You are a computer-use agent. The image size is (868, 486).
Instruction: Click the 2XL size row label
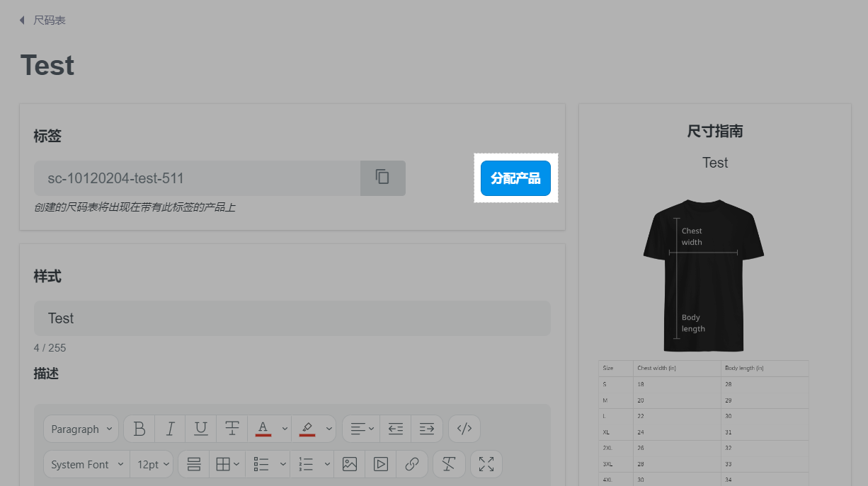[x=607, y=449]
